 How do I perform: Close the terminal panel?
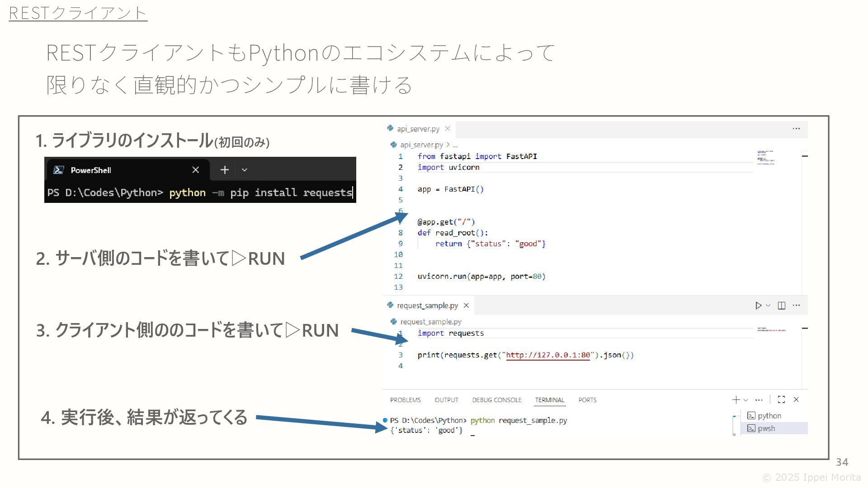click(796, 400)
